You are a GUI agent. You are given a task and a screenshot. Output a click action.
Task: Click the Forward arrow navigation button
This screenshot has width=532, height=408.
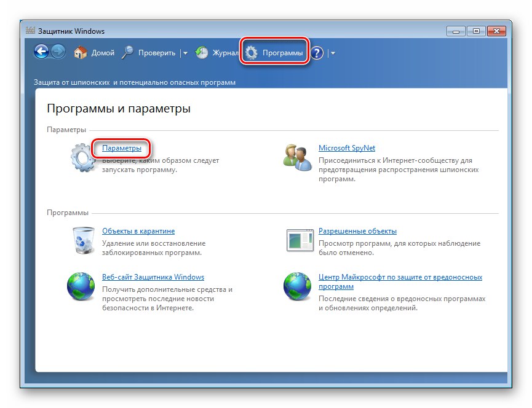pyautogui.click(x=58, y=52)
